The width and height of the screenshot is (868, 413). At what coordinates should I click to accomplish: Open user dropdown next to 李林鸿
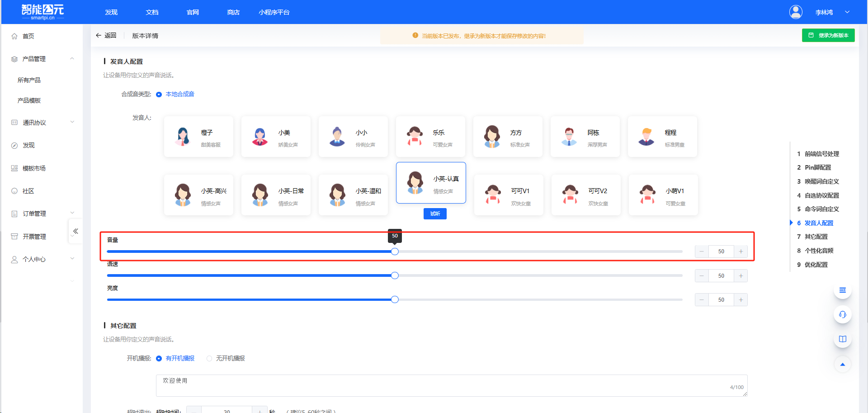tap(847, 12)
